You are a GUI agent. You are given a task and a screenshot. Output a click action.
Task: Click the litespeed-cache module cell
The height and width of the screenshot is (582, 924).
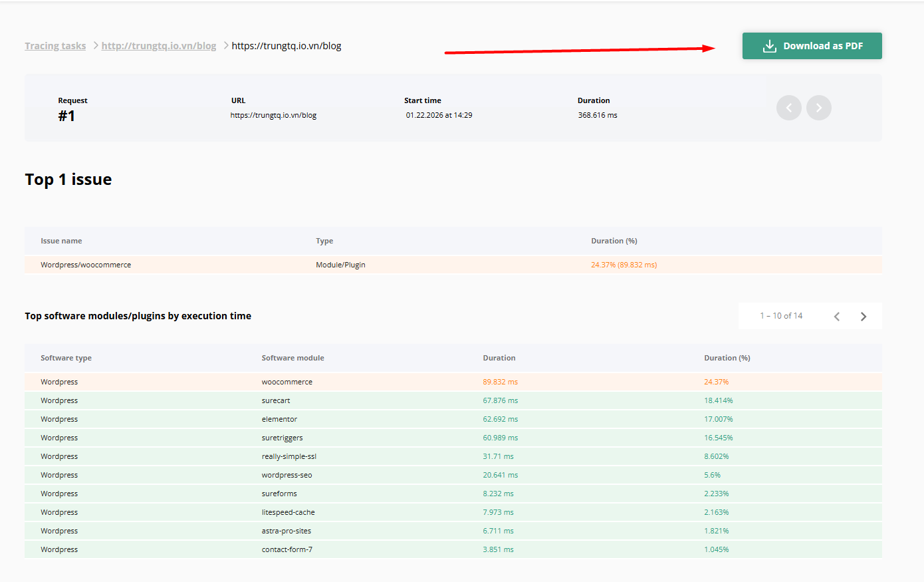tap(289, 512)
